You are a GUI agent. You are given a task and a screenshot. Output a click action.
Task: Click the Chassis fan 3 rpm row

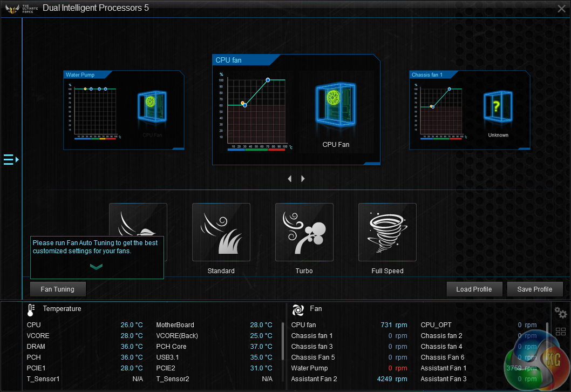pyautogui.click(x=349, y=347)
